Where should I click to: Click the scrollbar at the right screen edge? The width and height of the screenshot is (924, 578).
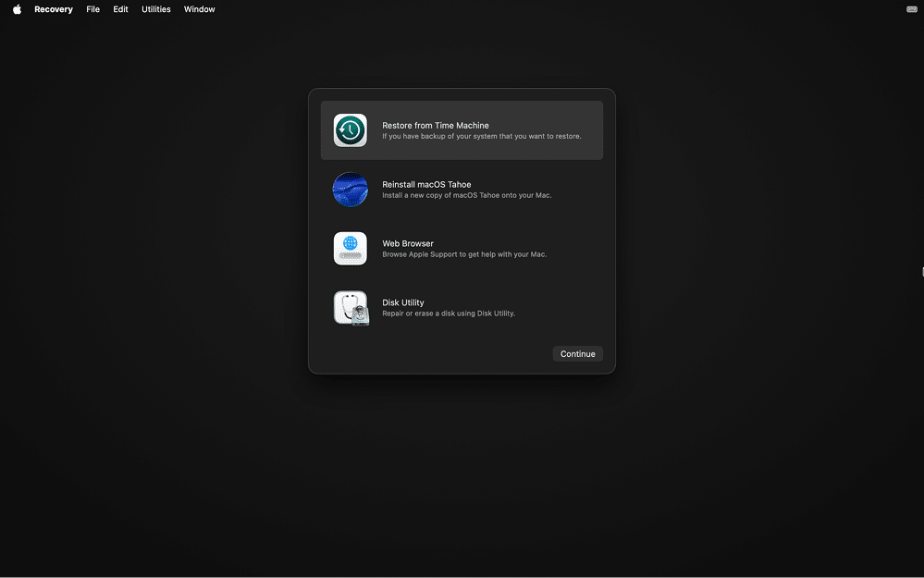click(921, 271)
